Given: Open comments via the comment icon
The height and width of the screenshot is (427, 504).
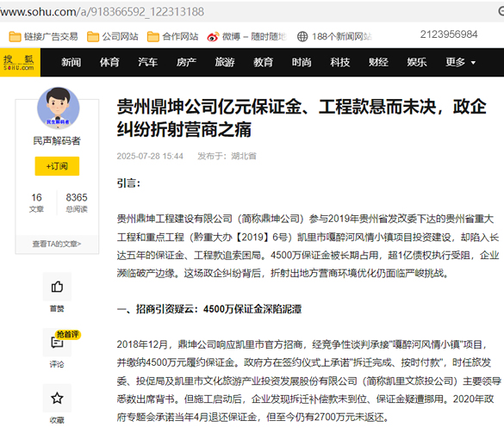Looking at the screenshot, I should pos(57,342).
